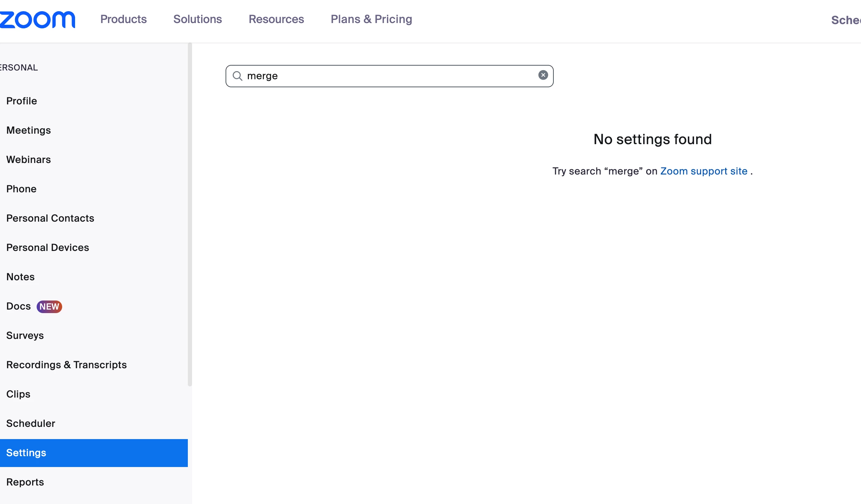Go to Plans & Pricing
The width and height of the screenshot is (861, 504).
[371, 19]
